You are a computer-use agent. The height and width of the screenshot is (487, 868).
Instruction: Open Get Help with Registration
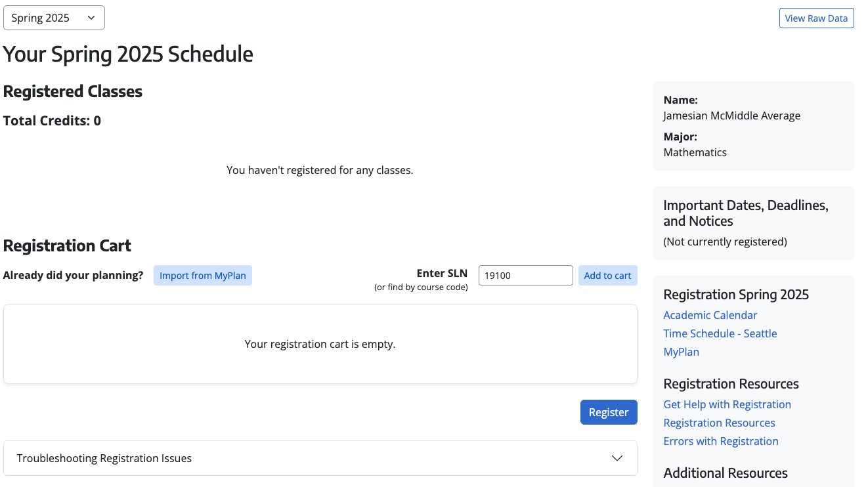[x=727, y=404]
